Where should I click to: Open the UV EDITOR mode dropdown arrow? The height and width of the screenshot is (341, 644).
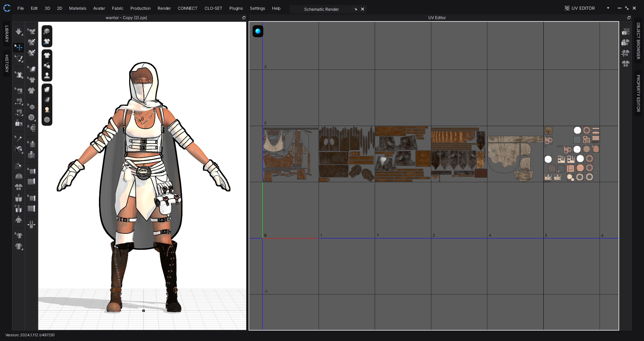(x=608, y=8)
